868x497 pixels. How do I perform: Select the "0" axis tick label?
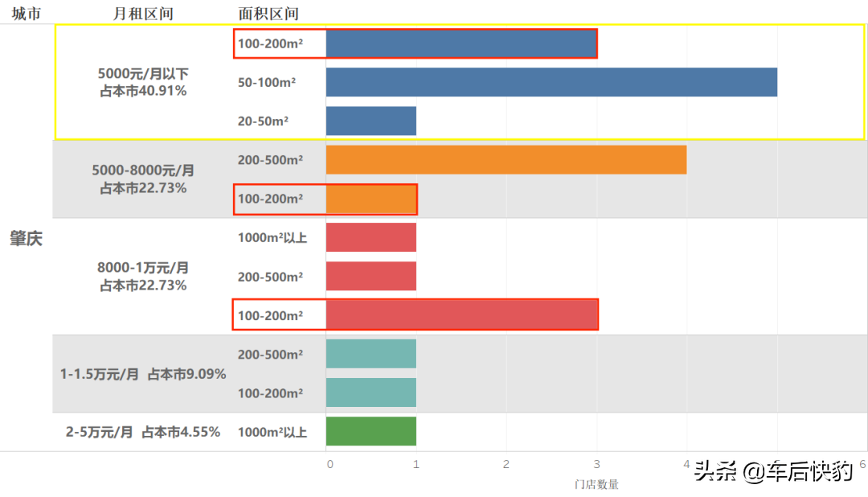[x=330, y=464]
